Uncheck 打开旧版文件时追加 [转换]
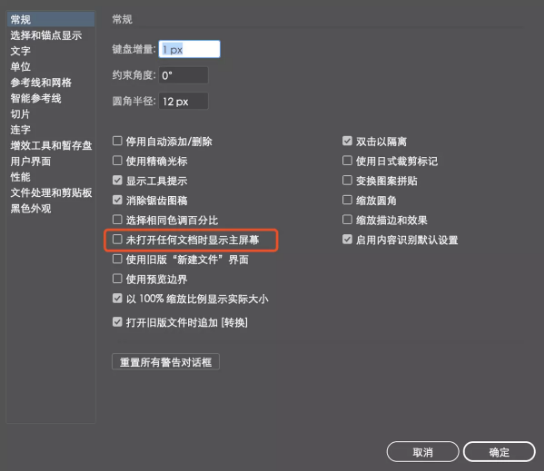 tap(117, 322)
